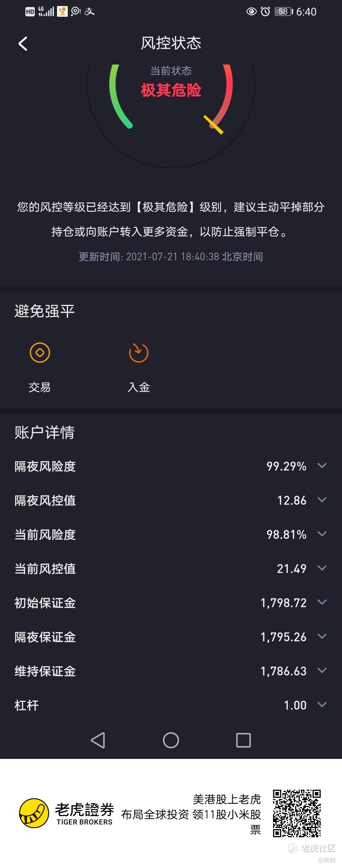Image resolution: width=342 pixels, height=868 pixels.
Task: Go back using the top-left arrow
Action: (x=22, y=43)
